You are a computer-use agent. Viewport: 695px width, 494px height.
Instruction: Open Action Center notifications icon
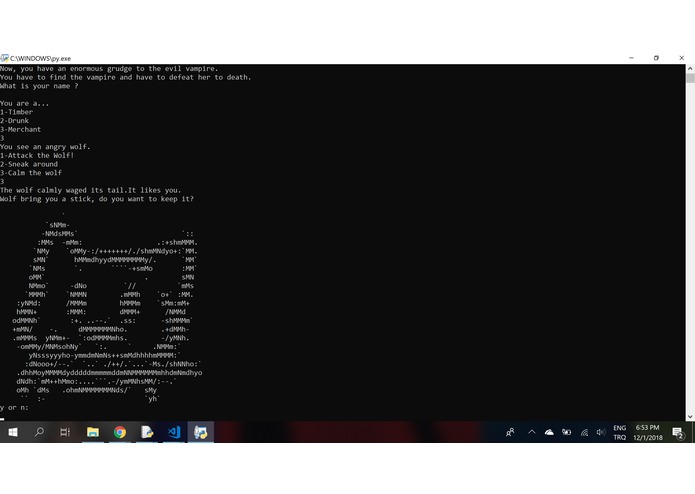pos(678,432)
